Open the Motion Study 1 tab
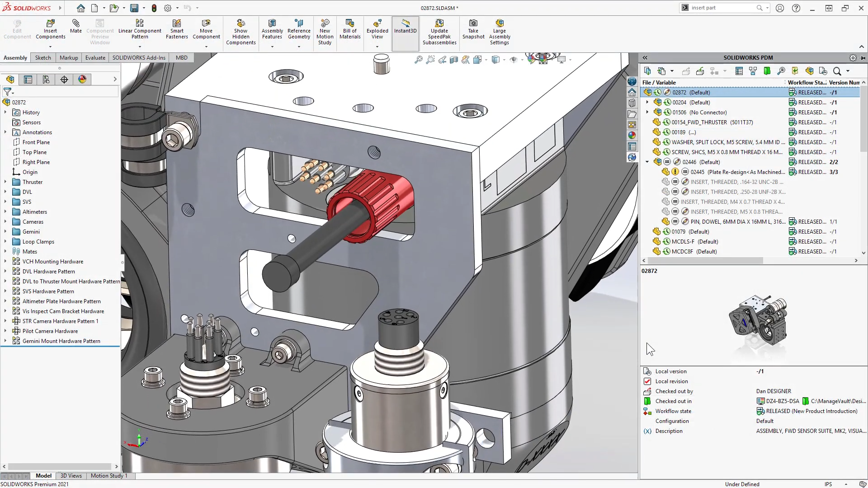 click(108, 476)
